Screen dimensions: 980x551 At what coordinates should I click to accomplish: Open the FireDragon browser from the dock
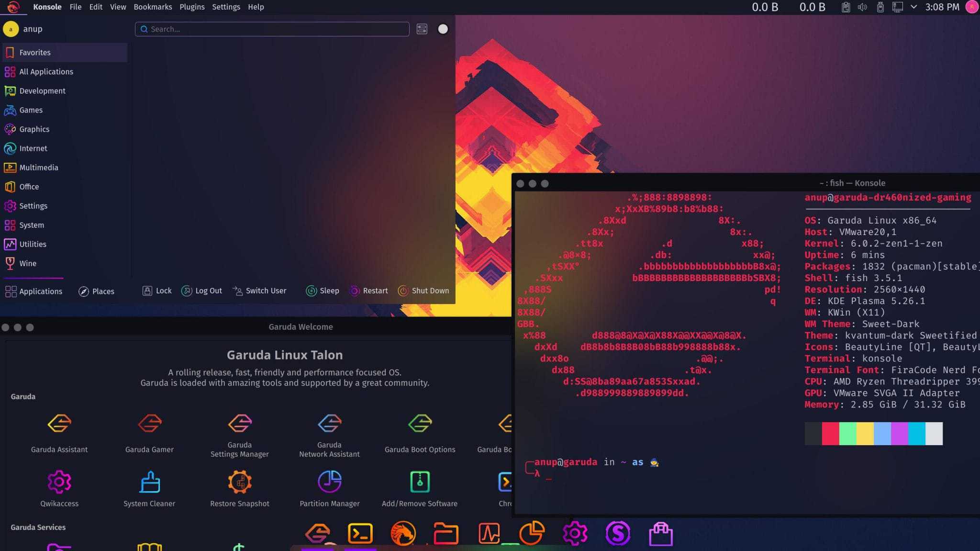click(403, 533)
